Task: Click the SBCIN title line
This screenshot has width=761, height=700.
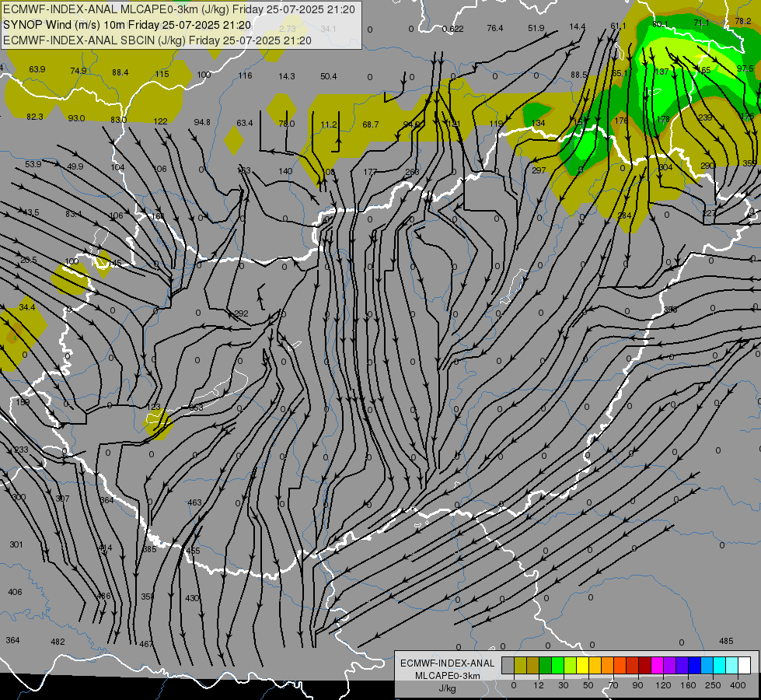Action: [157, 40]
